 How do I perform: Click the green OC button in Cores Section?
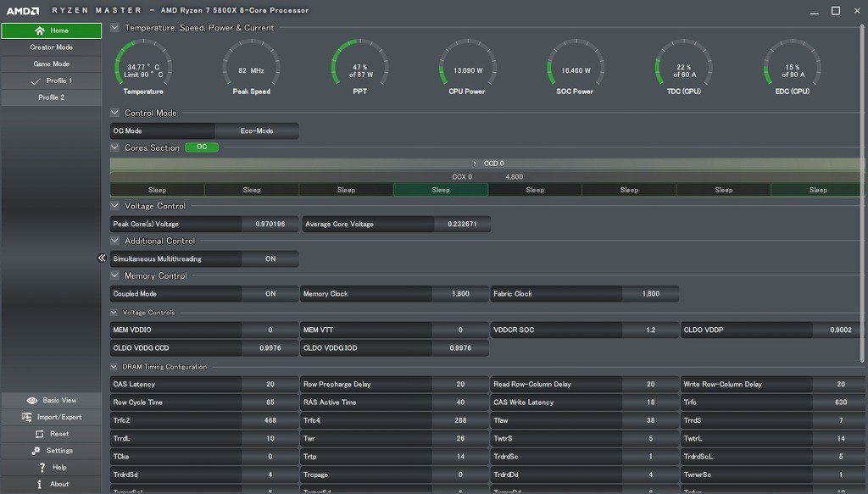[x=202, y=147]
